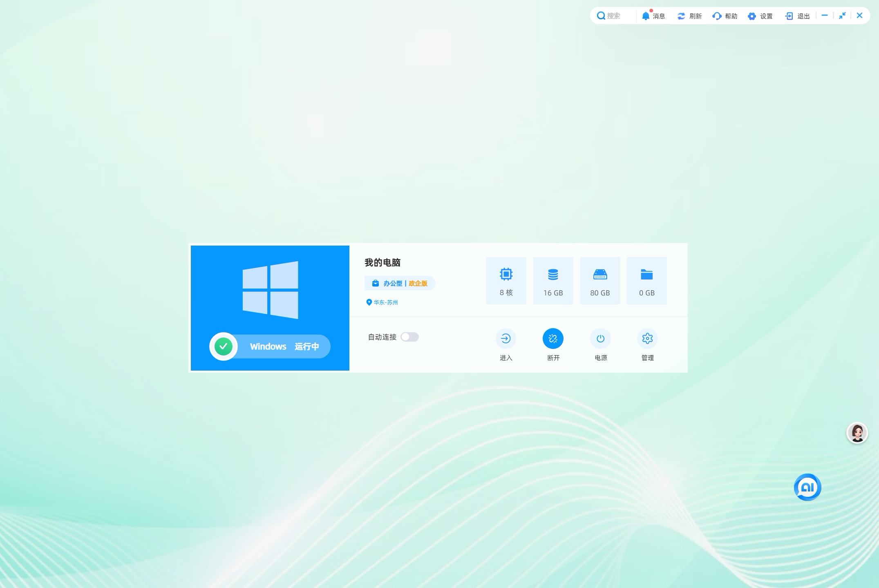The width and height of the screenshot is (879, 588).
Task: Click the 办公型 | 政企版 badge
Action: click(x=400, y=283)
